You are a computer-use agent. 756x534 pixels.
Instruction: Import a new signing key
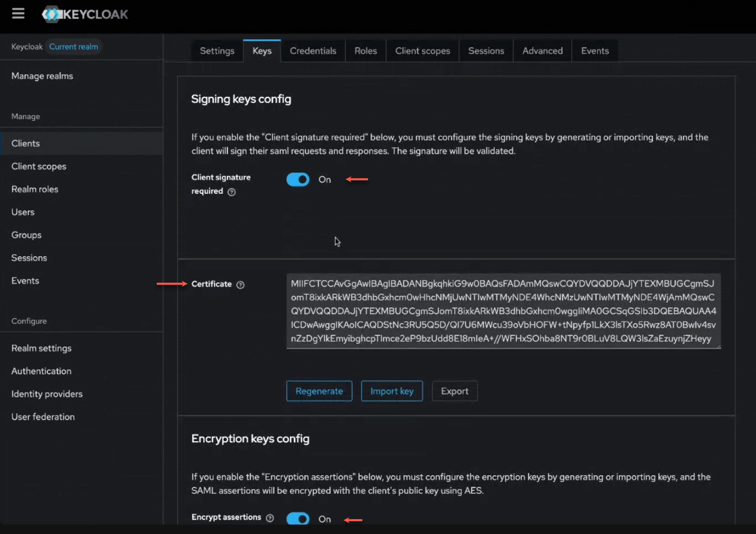[x=391, y=391]
